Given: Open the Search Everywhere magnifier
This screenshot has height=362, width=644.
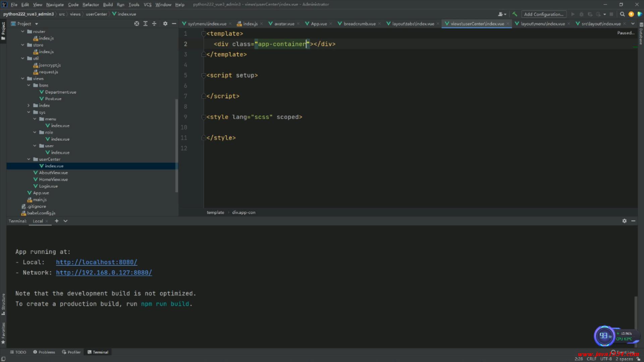Looking at the screenshot, I should click(622, 14).
